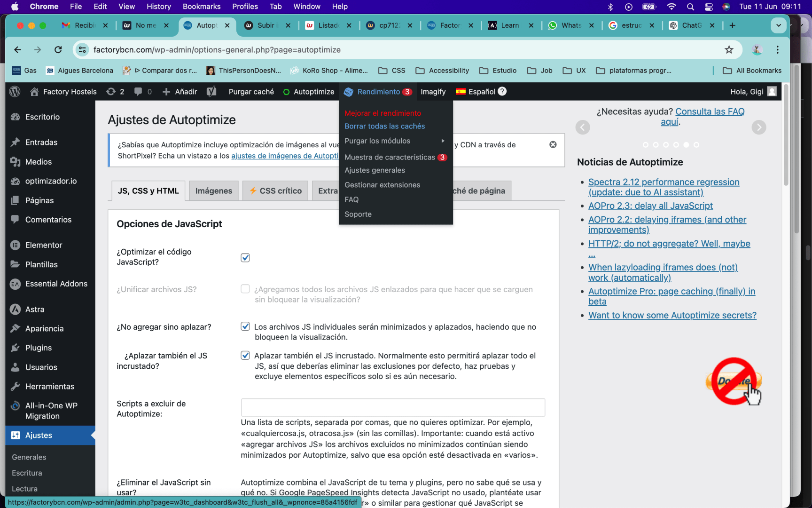Open ajustes de imágenes de Autoptimize link

285,156
